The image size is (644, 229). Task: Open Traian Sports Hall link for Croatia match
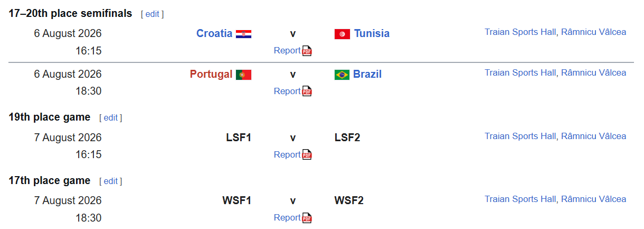click(x=520, y=32)
